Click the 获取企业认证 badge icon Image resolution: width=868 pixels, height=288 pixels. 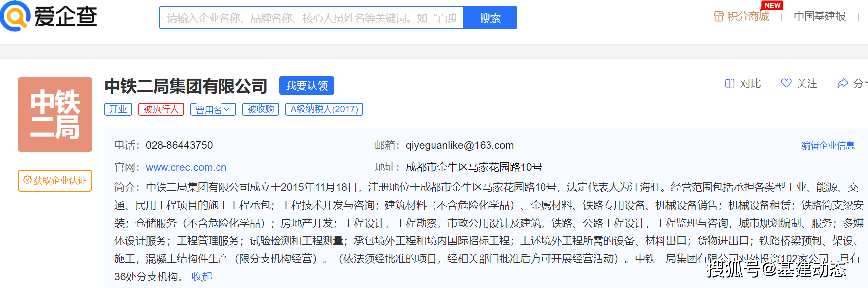27,180
